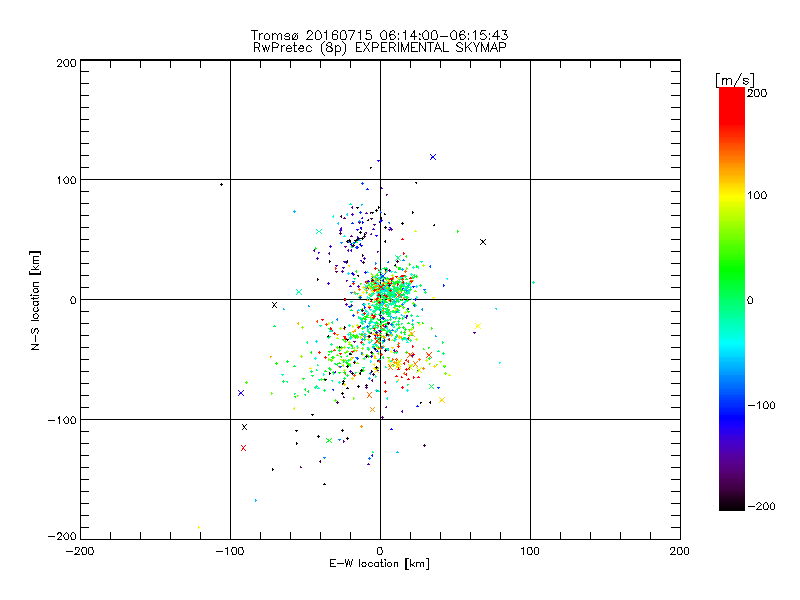800x600 pixels.
Task: Click the isolated red X marker below the -100 km gridline
Action: point(243,448)
